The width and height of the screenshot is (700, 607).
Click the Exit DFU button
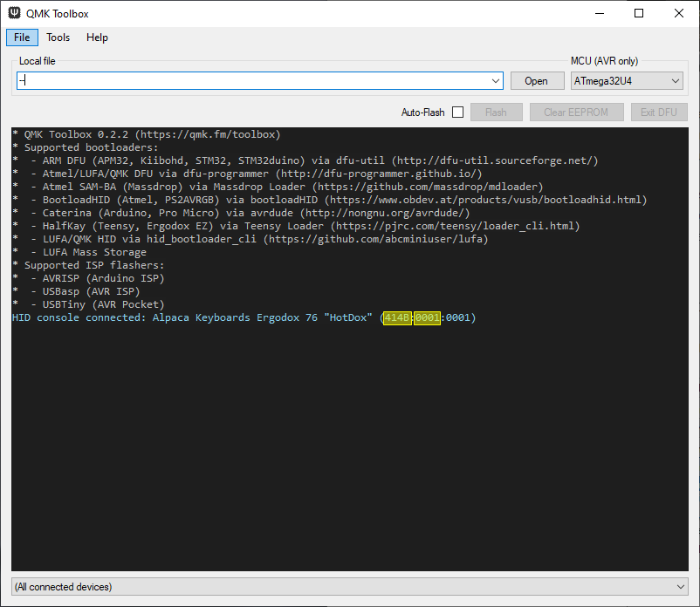658,113
